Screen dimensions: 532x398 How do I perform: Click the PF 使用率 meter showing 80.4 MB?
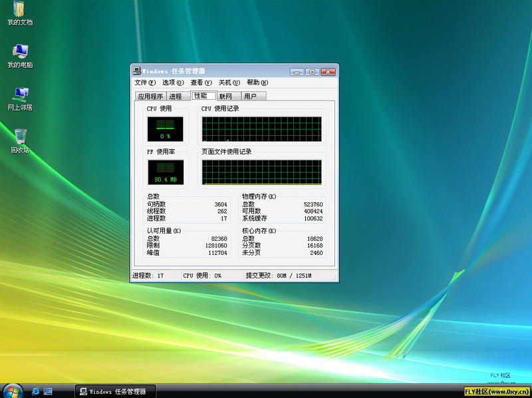165,172
